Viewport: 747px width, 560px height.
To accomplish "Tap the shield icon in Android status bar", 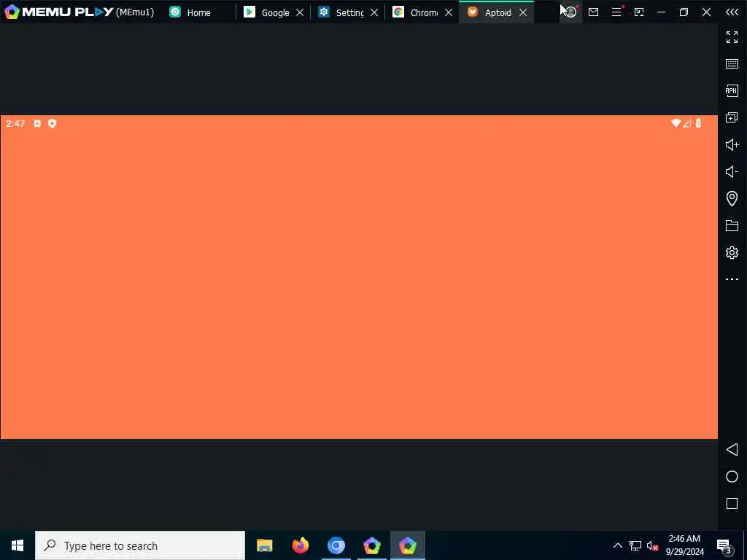I will point(53,124).
